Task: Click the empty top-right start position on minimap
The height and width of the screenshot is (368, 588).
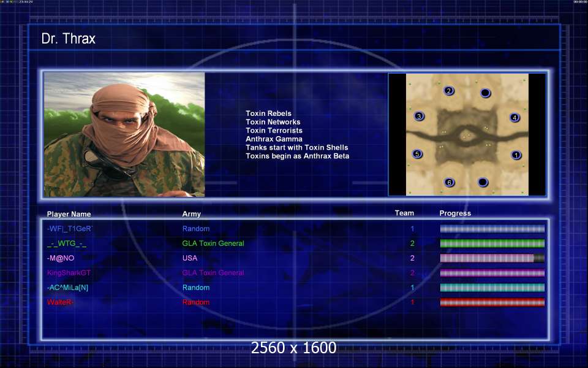Action: click(x=485, y=93)
